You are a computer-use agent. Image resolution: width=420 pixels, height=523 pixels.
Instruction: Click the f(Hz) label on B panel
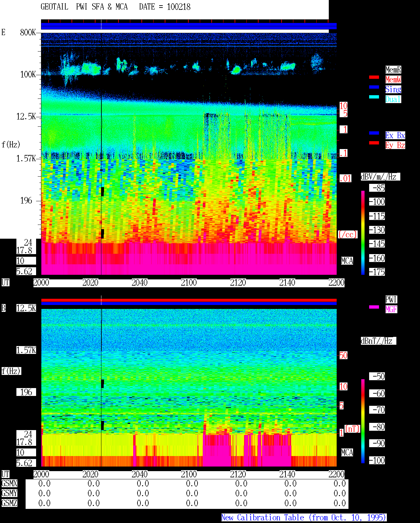tap(11, 371)
